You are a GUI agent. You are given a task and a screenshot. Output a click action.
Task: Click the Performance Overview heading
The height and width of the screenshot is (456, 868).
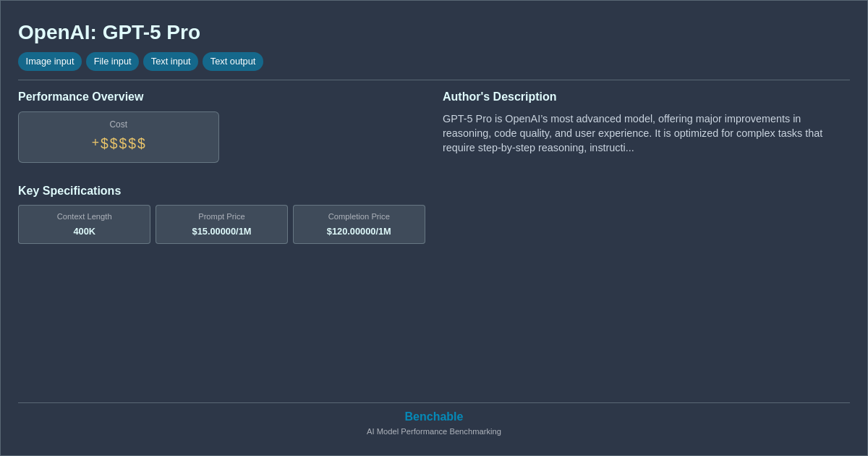[80, 96]
